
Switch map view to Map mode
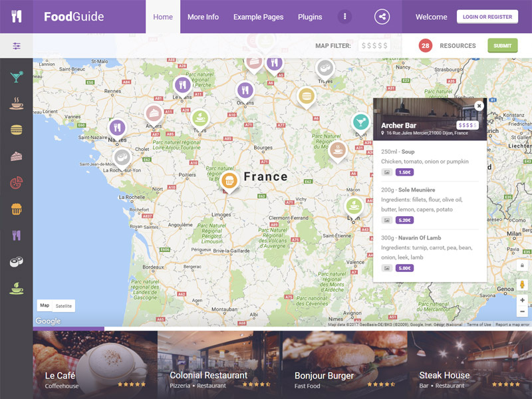(x=45, y=305)
